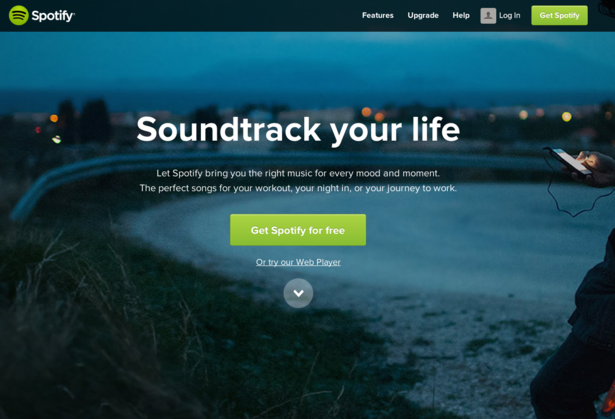The height and width of the screenshot is (419, 615).
Task: Click the 'Let Spotify bring you' text line
Action: pyautogui.click(x=298, y=173)
